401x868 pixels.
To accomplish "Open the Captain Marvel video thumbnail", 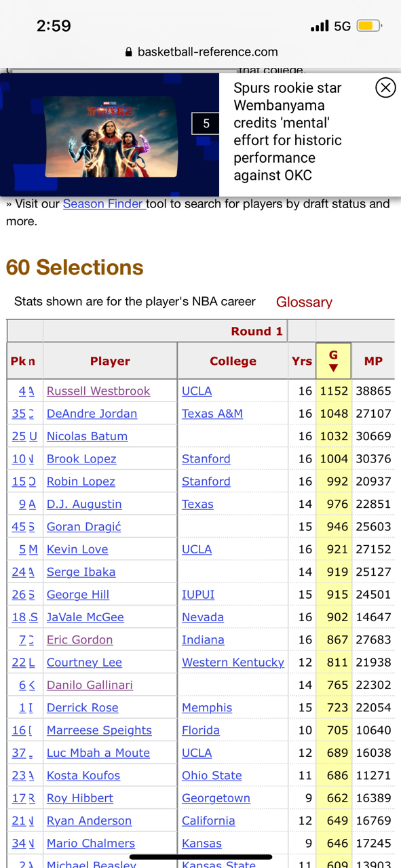I will pos(110,135).
